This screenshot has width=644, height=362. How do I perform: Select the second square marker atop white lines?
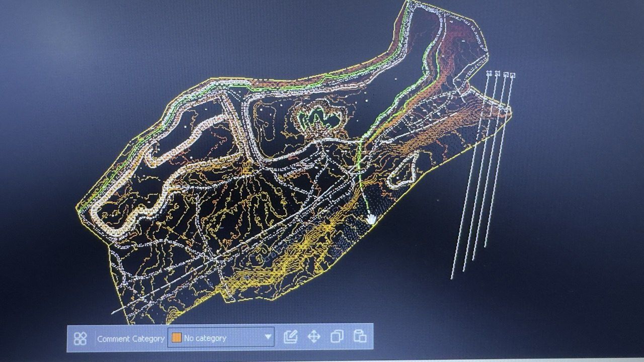(497, 73)
